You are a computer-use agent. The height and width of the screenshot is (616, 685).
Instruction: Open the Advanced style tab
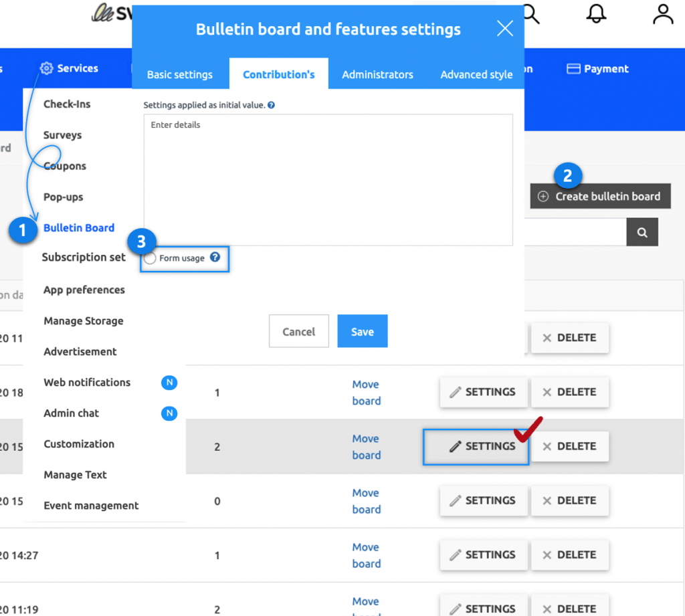[x=476, y=75]
